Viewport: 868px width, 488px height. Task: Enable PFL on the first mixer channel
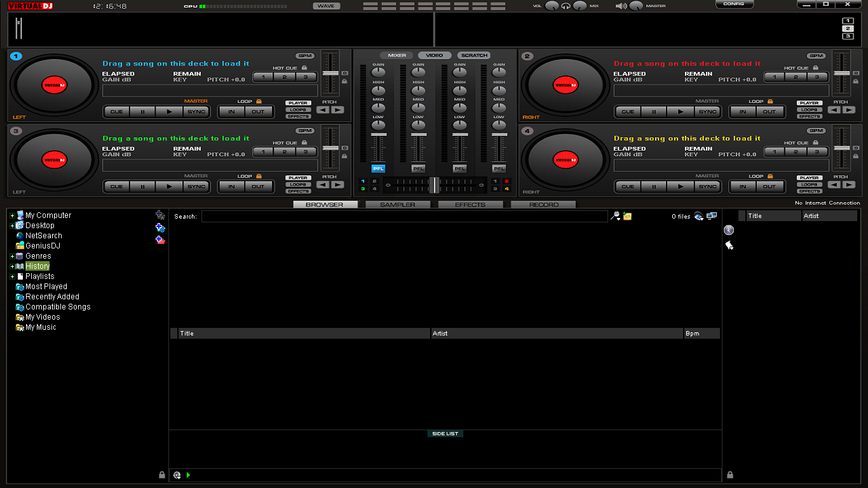coord(377,168)
